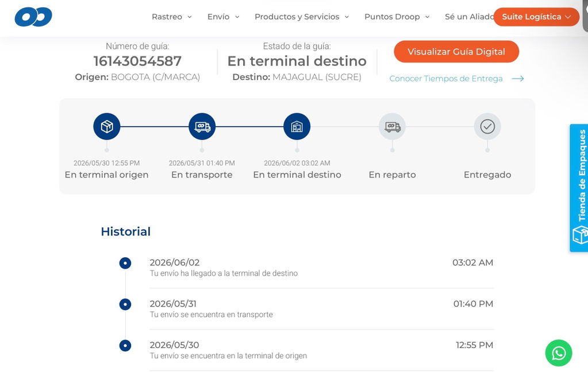Expand the Puntos Droop menu

click(397, 17)
